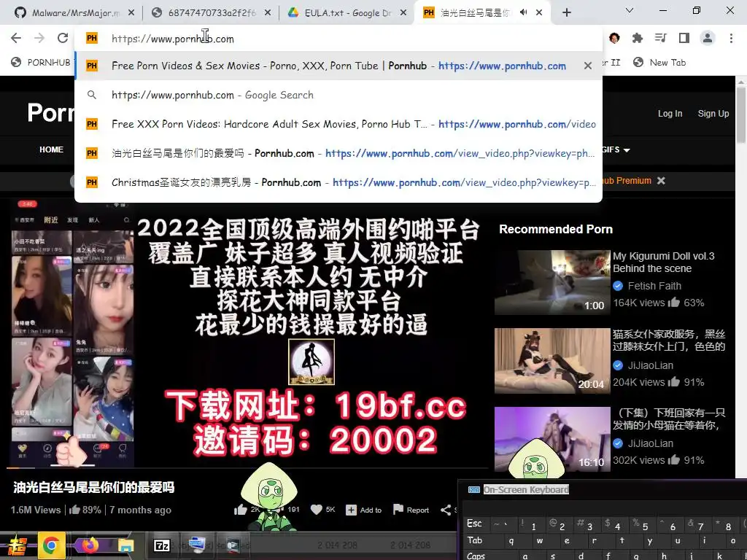Open the Chrome profile avatar button
Image resolution: width=747 pixels, height=560 pixels.
click(x=708, y=38)
